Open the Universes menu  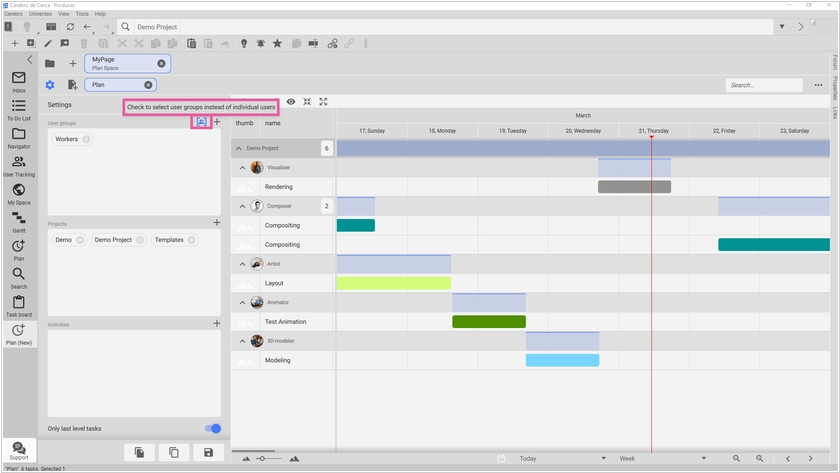[x=40, y=14]
